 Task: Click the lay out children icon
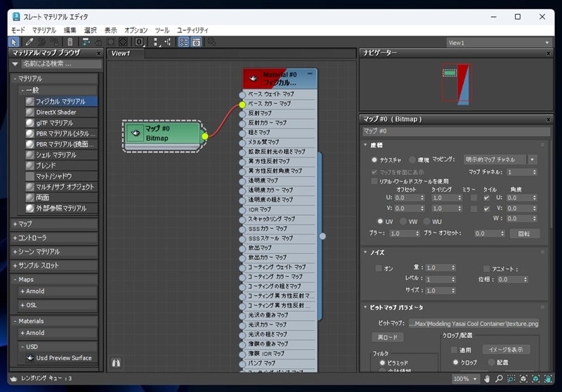point(168,42)
